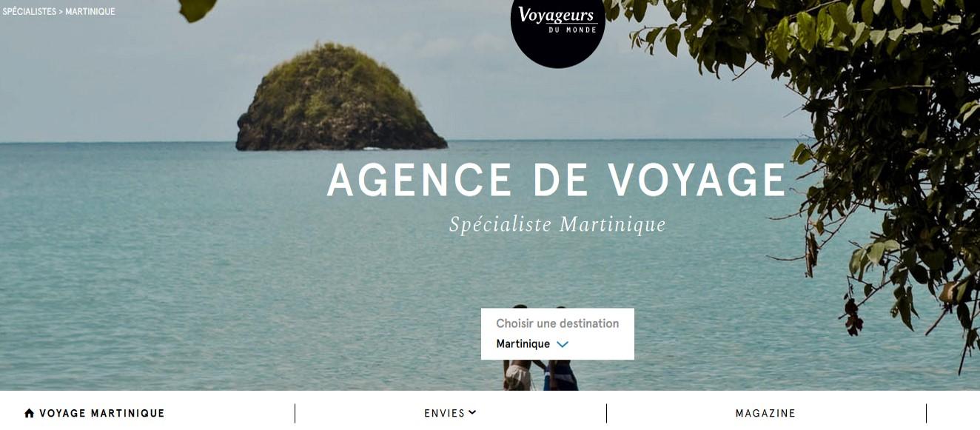This screenshot has width=980, height=430.
Task: Expand the Martinique destination dropdown
Action: pos(532,344)
